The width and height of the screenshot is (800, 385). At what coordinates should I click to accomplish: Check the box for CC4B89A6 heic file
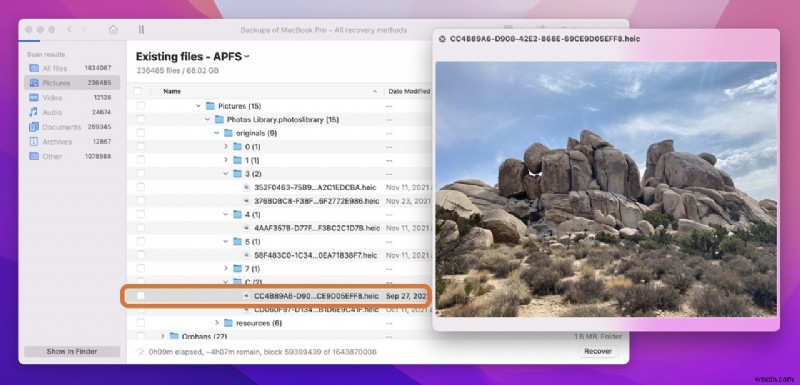[141, 296]
